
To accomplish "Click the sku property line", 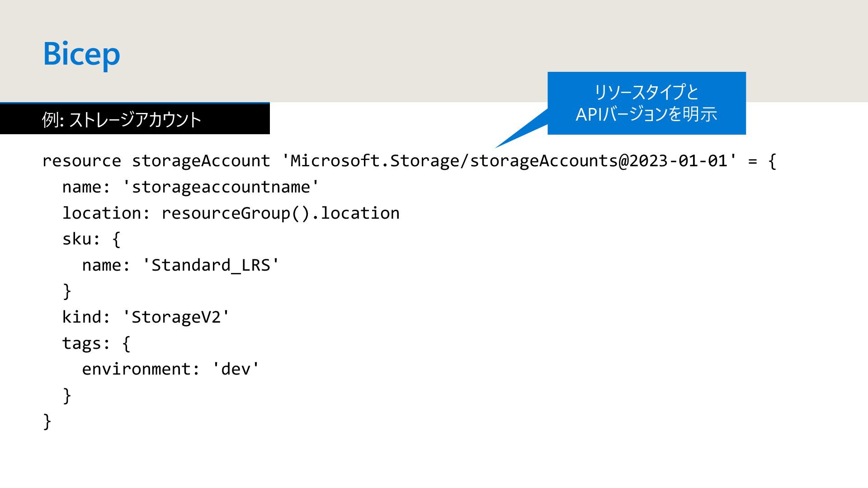I will coord(91,239).
